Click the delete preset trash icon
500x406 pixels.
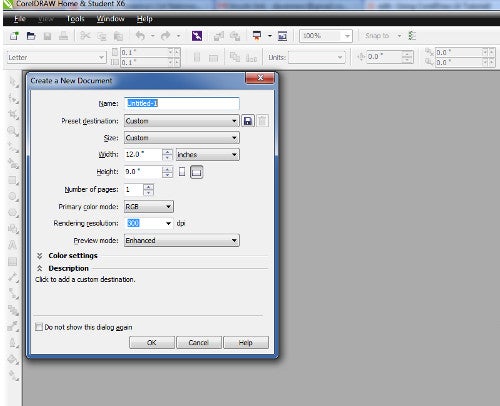pos(262,121)
